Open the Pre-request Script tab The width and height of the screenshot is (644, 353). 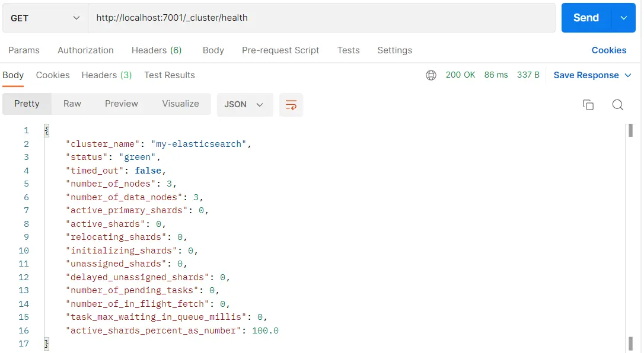coord(280,50)
